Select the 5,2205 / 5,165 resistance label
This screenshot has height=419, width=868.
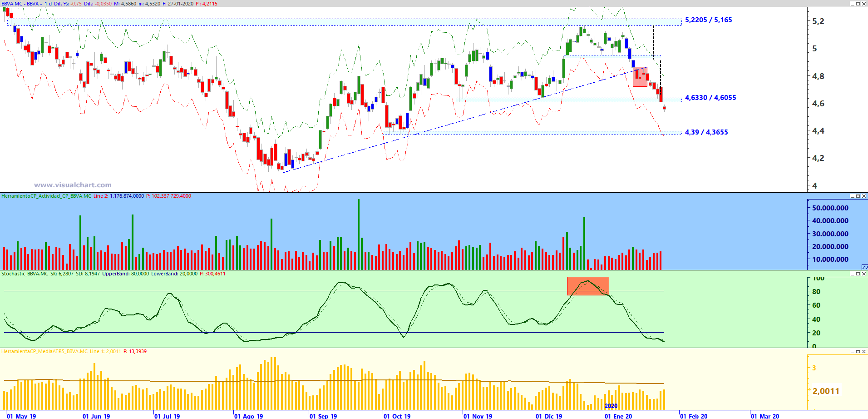(x=709, y=20)
